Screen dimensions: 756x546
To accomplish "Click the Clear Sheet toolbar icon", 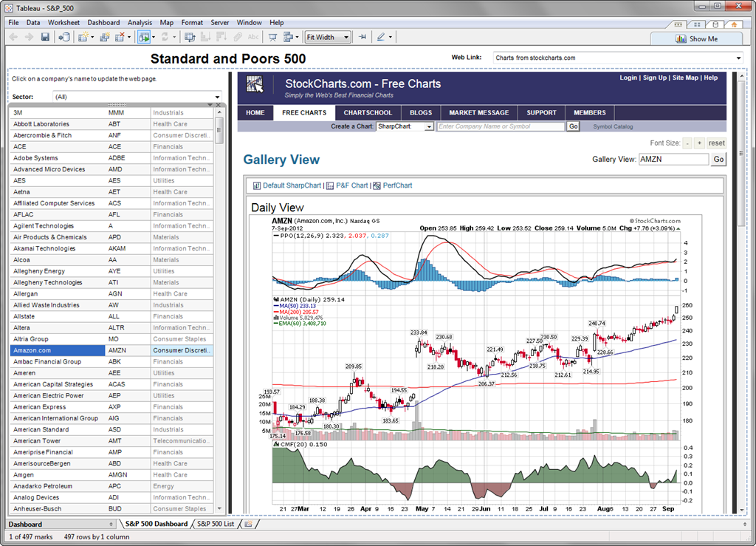I will [120, 37].
